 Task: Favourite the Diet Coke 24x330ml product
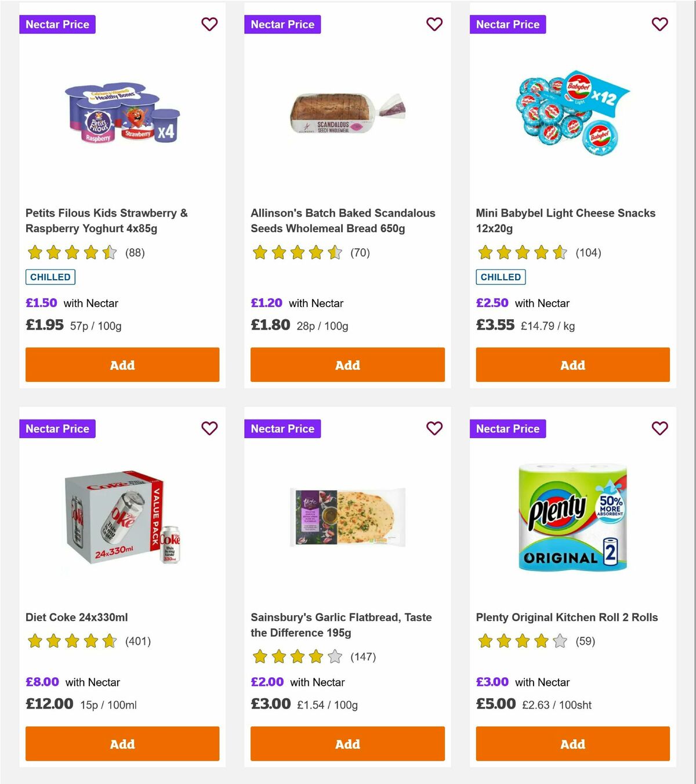(x=209, y=429)
